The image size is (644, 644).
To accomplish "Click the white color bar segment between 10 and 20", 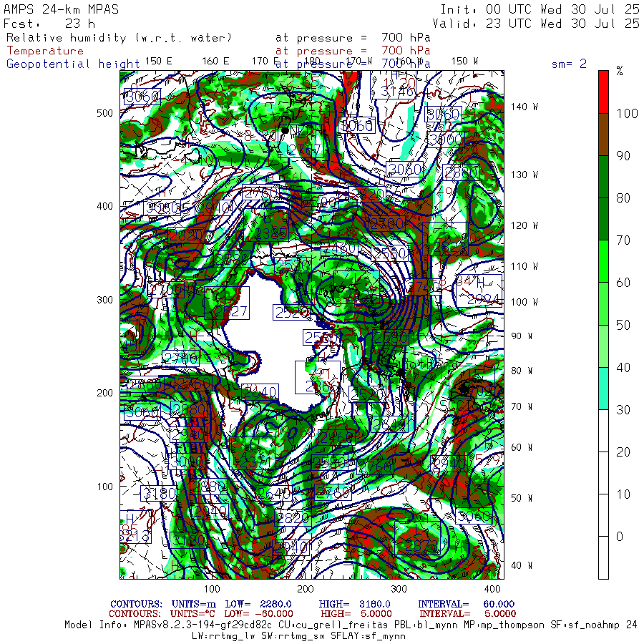I will (x=603, y=473).
